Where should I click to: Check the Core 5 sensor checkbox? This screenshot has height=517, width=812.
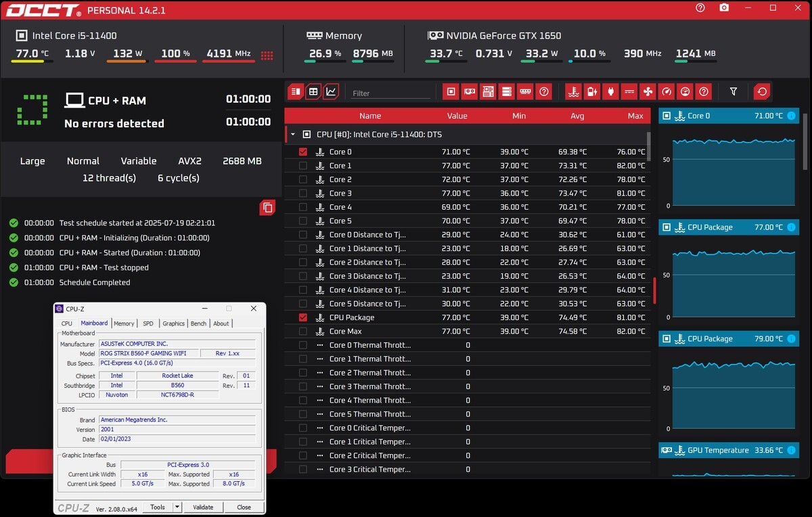click(302, 221)
